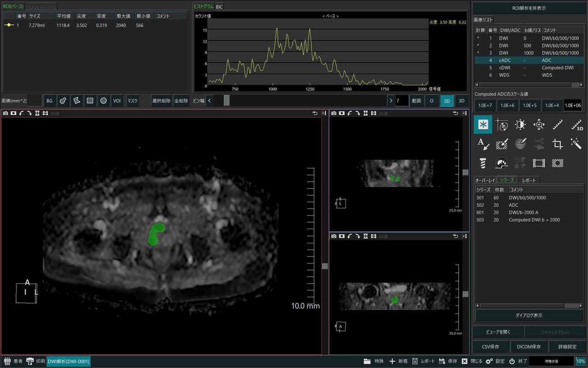
Task: Select the zoom and pan tool
Action: 539,125
